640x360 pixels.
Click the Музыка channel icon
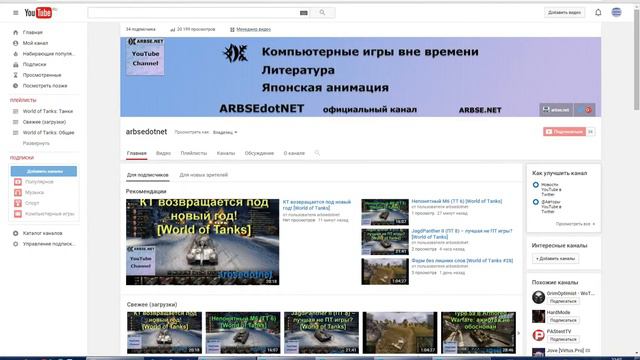pos(18,192)
